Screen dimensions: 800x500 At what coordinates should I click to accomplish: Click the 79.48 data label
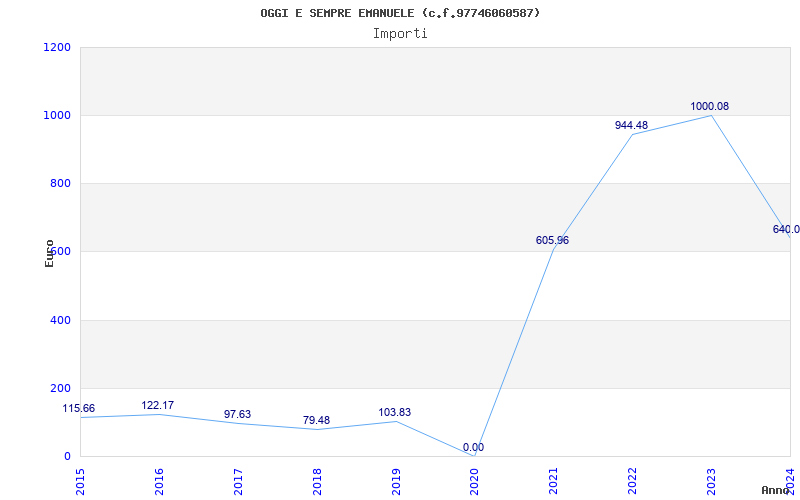(x=316, y=420)
